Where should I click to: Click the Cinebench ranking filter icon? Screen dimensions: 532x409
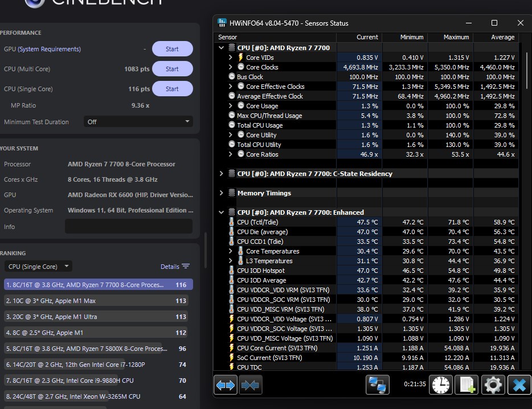coord(186,266)
